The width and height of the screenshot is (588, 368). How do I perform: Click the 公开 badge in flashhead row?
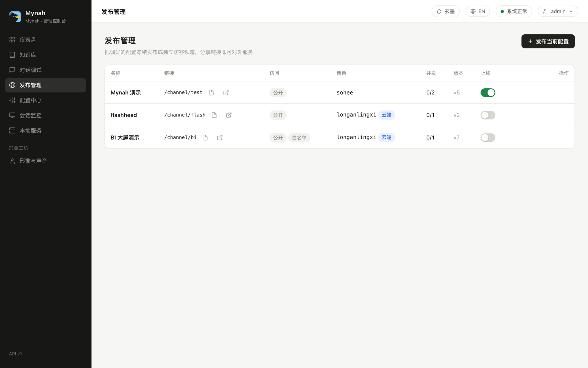278,115
